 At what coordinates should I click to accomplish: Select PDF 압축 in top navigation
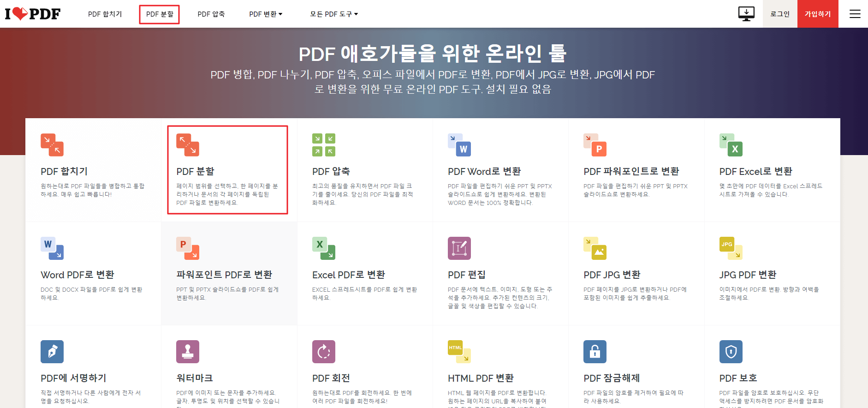click(211, 14)
